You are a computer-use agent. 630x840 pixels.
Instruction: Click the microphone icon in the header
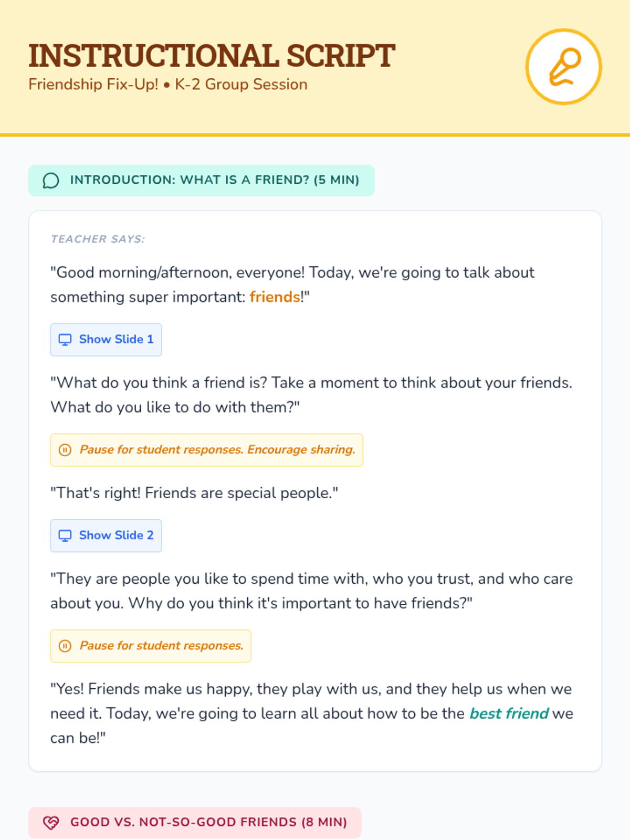(x=564, y=67)
